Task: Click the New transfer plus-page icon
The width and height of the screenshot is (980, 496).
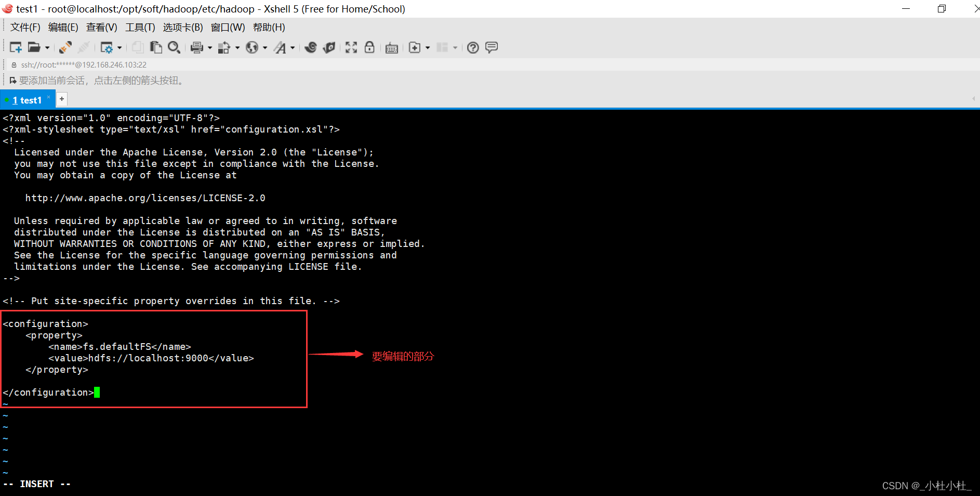Action: coord(415,47)
